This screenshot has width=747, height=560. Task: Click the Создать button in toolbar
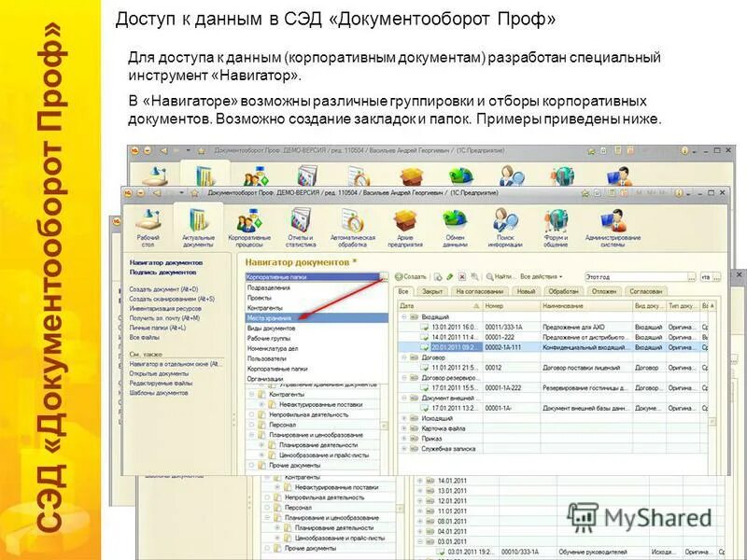(411, 276)
